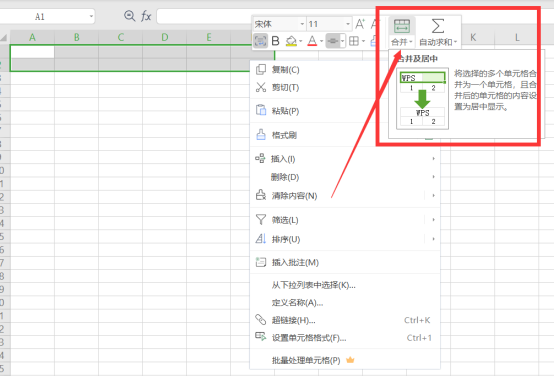Screen dimensions: 554x376
Task: Open the alignment dropdown arrow
Action: (x=342, y=41)
